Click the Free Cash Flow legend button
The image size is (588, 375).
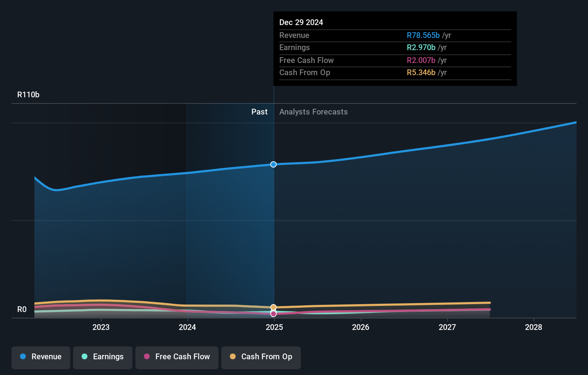(177, 357)
